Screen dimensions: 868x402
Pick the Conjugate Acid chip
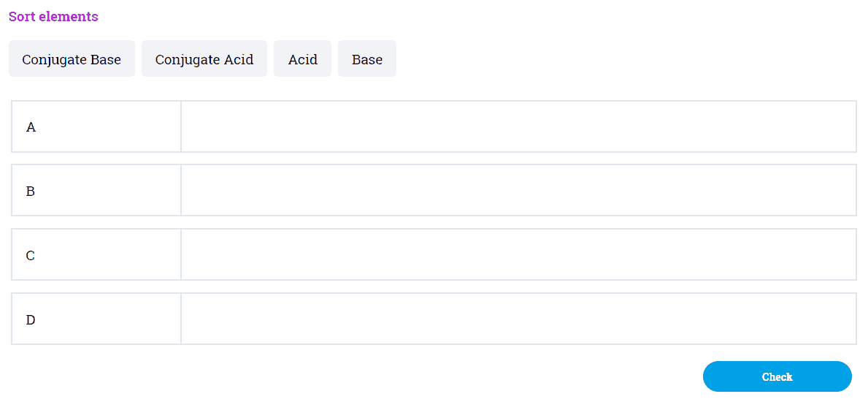(204, 59)
